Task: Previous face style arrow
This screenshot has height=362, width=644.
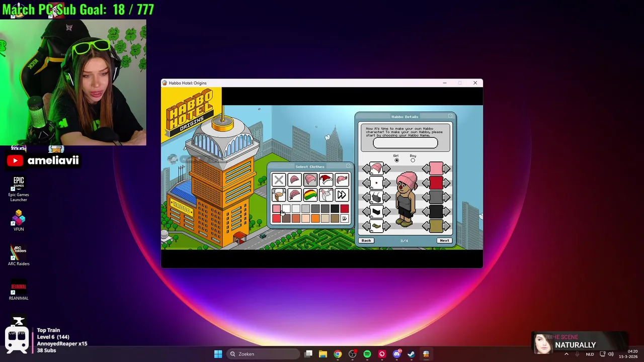Action: [x=366, y=183]
